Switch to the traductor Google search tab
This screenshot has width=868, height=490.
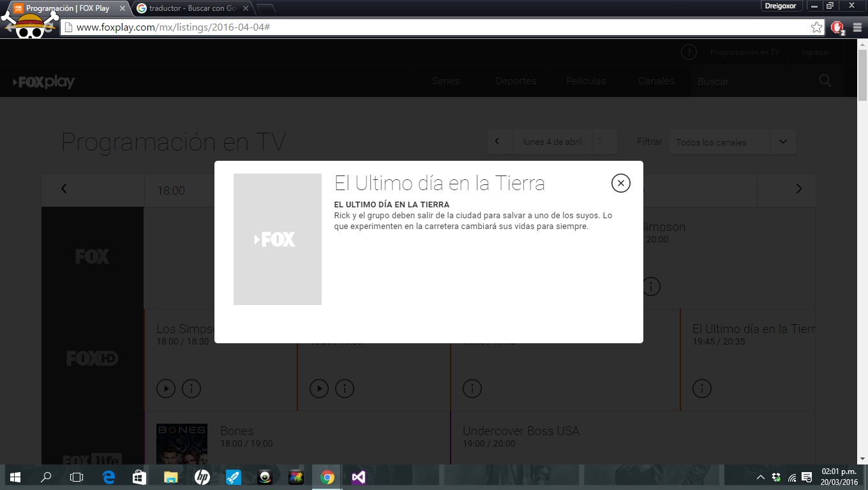pos(191,8)
